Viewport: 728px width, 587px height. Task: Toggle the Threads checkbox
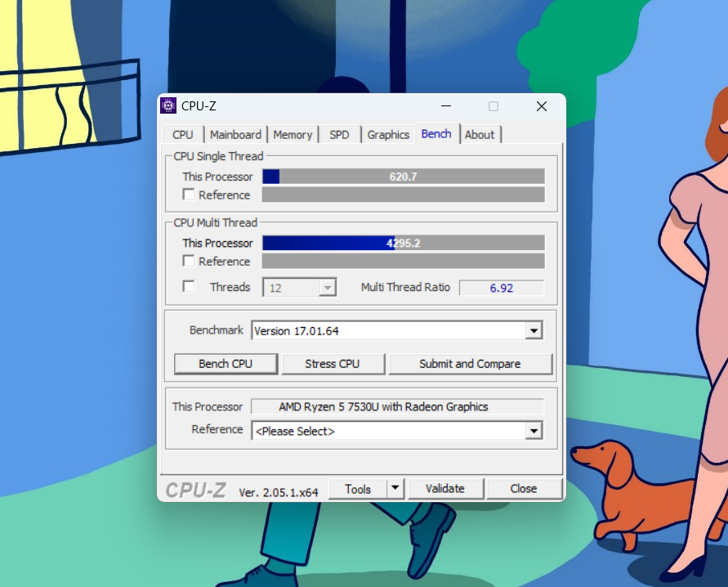click(x=189, y=286)
